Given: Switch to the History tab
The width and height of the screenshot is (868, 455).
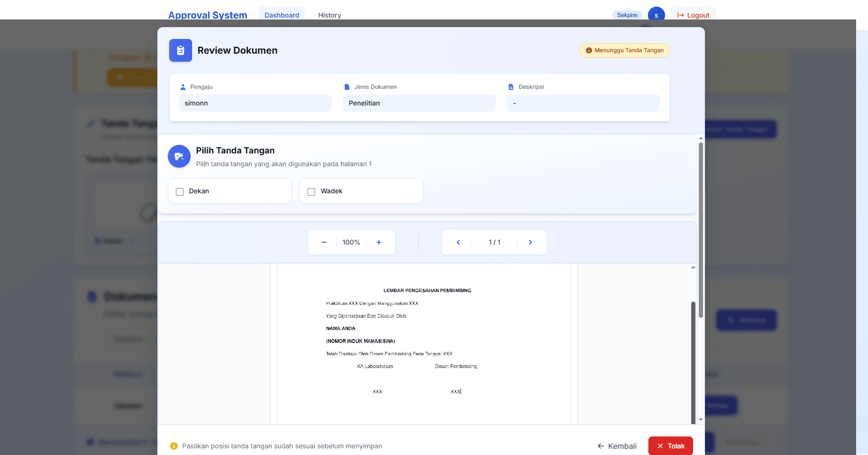Looking at the screenshot, I should (329, 15).
